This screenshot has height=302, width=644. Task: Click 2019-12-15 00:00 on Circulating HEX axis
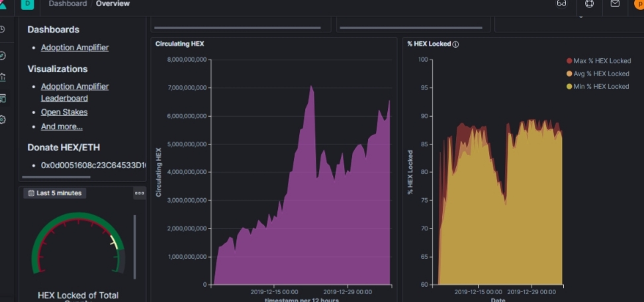[x=275, y=292]
